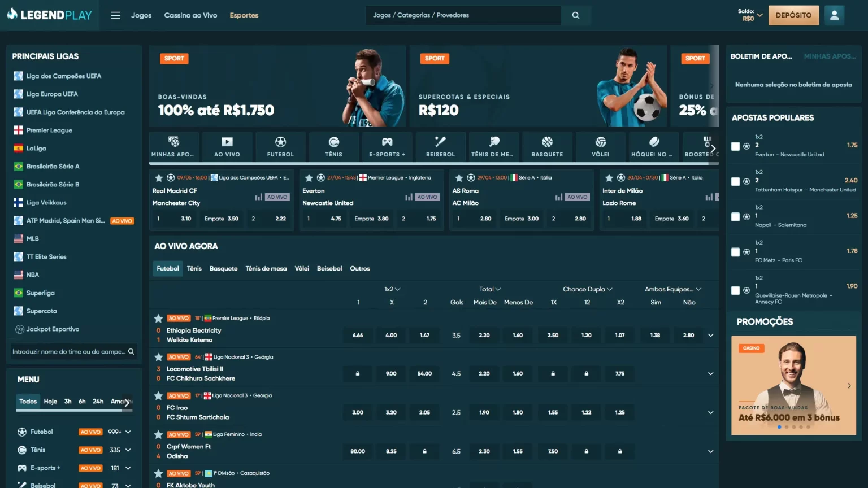Check the Quevillaise-Rouen Metropole bet
The image size is (868, 488).
735,290
